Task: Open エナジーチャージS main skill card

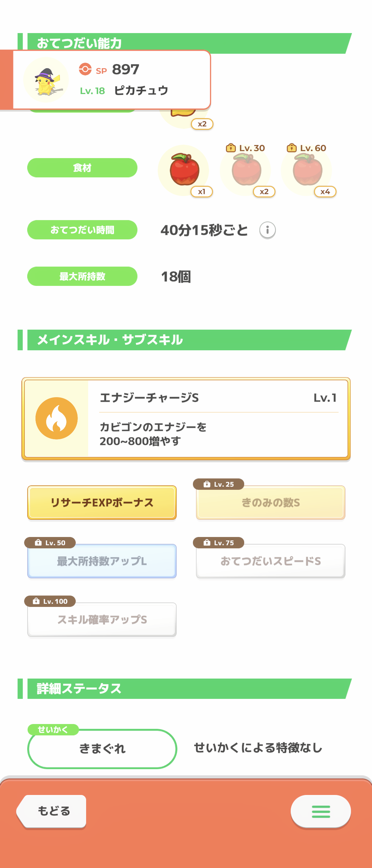Action: 186,419
